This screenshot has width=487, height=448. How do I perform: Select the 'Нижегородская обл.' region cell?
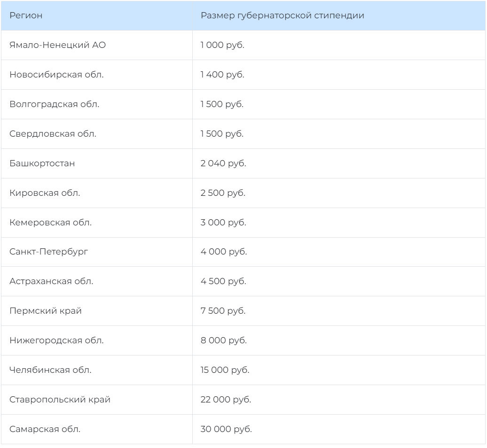(x=56, y=340)
